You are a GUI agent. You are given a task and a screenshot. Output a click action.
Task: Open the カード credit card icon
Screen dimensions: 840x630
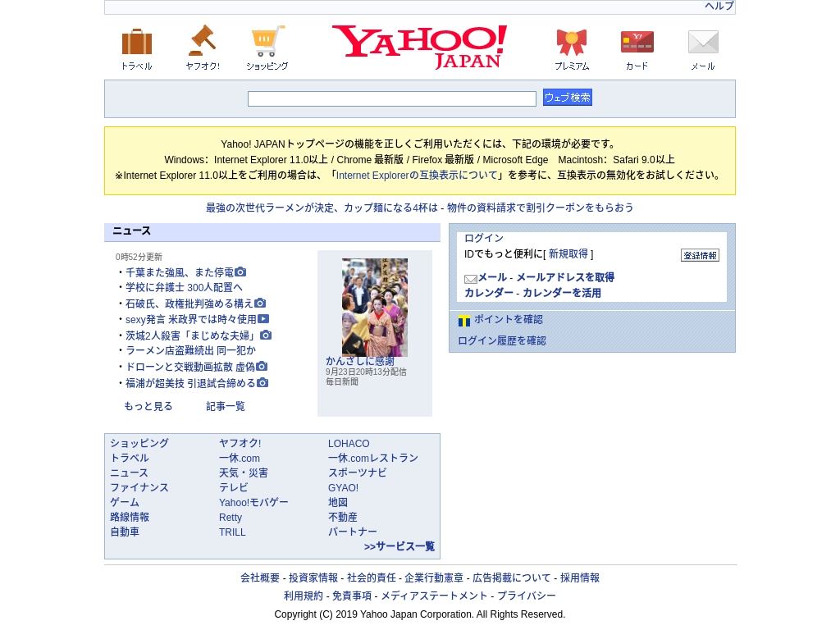(637, 42)
